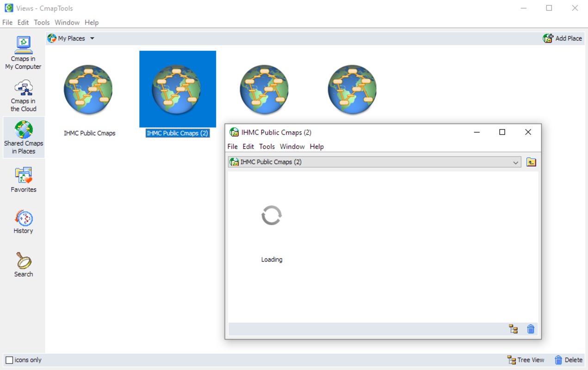This screenshot has width=588, height=370.
Task: Open the Search view
Action: [x=24, y=265]
